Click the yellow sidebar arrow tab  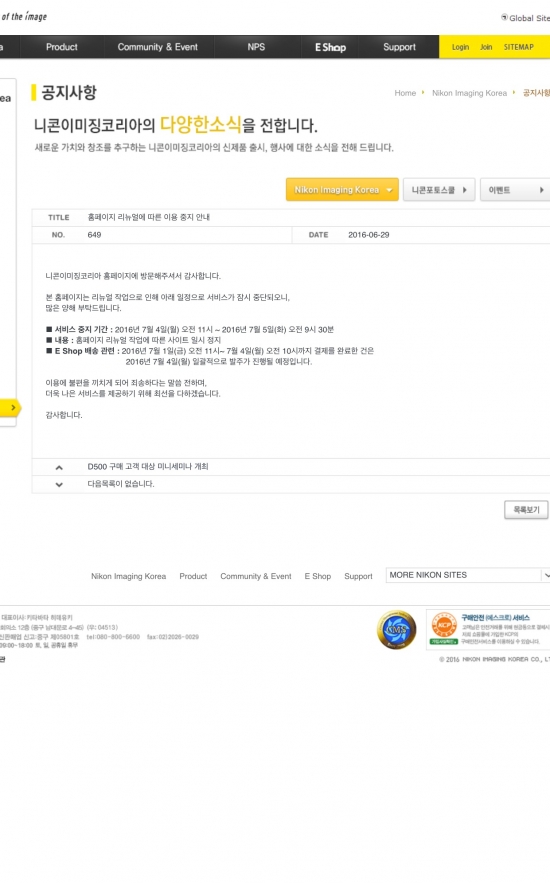coord(10,407)
